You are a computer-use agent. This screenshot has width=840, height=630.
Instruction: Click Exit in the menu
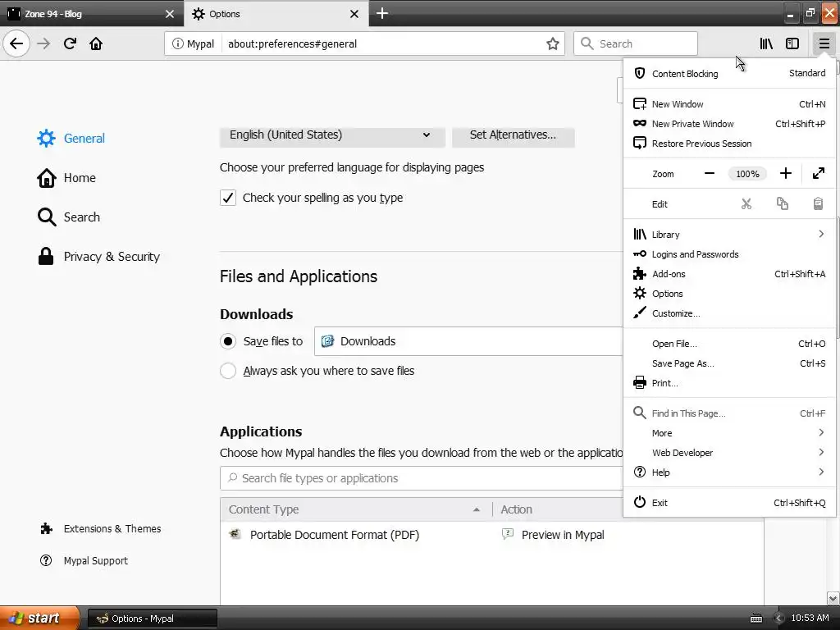tap(729, 503)
